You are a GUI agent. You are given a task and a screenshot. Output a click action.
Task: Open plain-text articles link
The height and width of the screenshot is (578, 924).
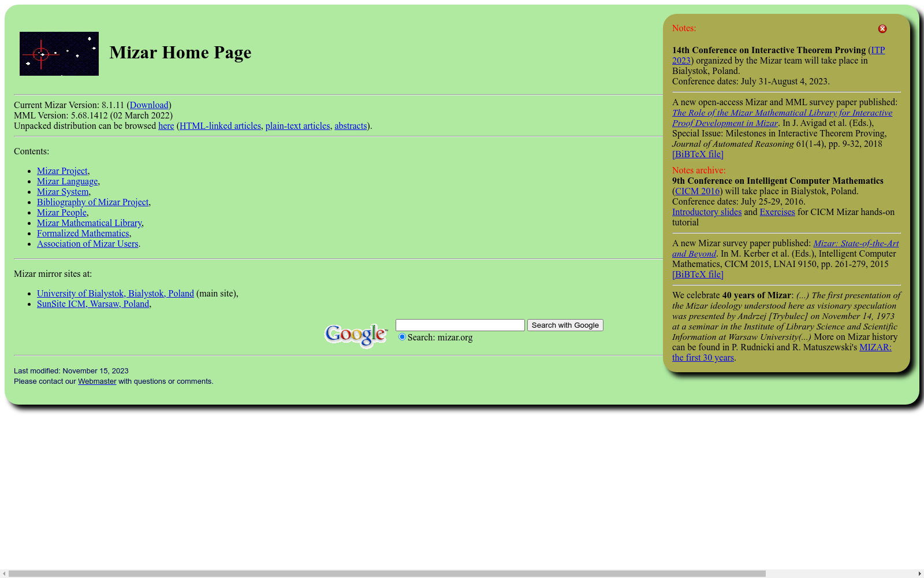(x=297, y=126)
